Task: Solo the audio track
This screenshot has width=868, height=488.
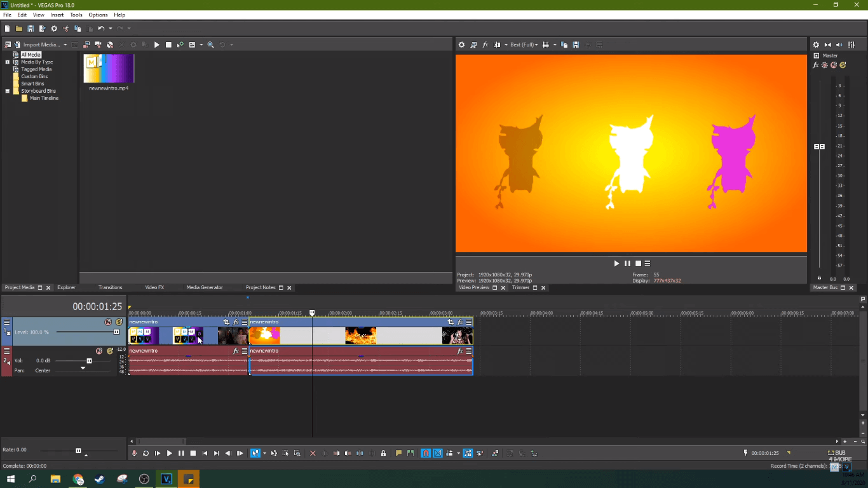Action: [x=109, y=351]
